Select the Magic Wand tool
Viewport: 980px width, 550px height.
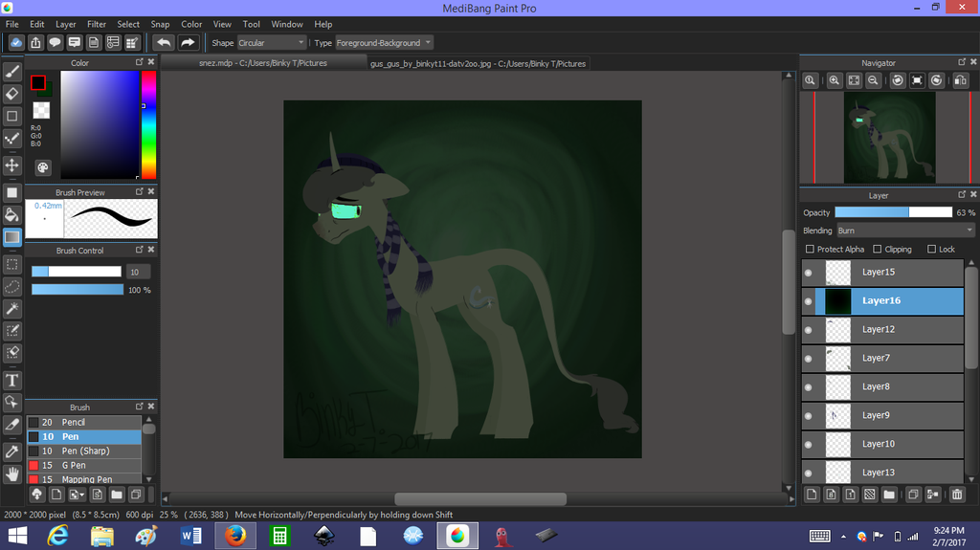[11, 309]
